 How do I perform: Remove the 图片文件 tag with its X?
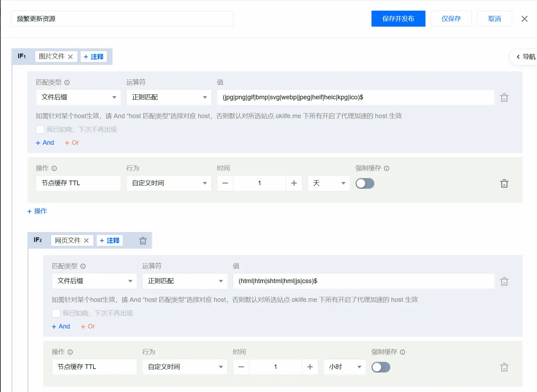coord(70,57)
